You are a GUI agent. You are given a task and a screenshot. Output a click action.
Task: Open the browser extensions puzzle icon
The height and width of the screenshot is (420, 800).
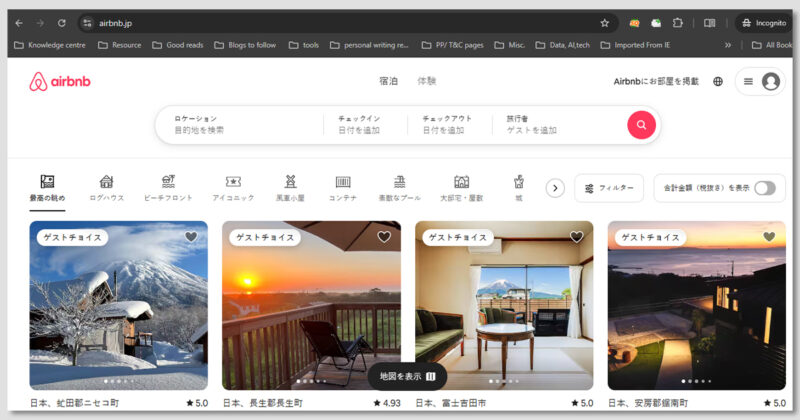[x=678, y=23]
